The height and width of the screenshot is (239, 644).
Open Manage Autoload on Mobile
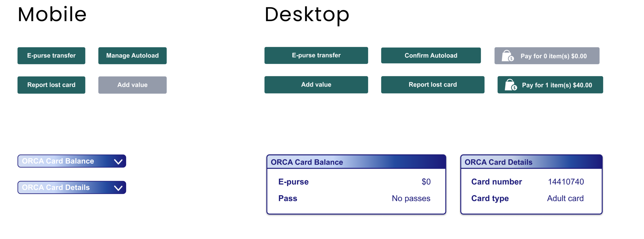[x=132, y=56]
